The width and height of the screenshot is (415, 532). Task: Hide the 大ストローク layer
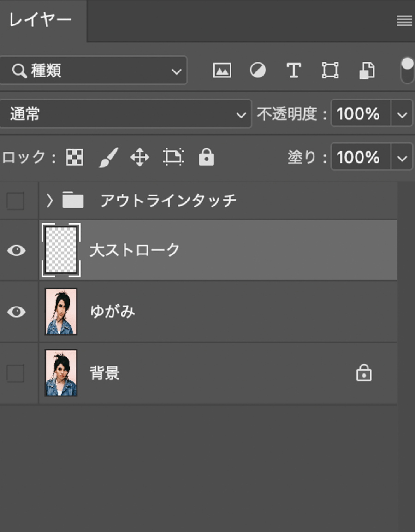point(16,250)
